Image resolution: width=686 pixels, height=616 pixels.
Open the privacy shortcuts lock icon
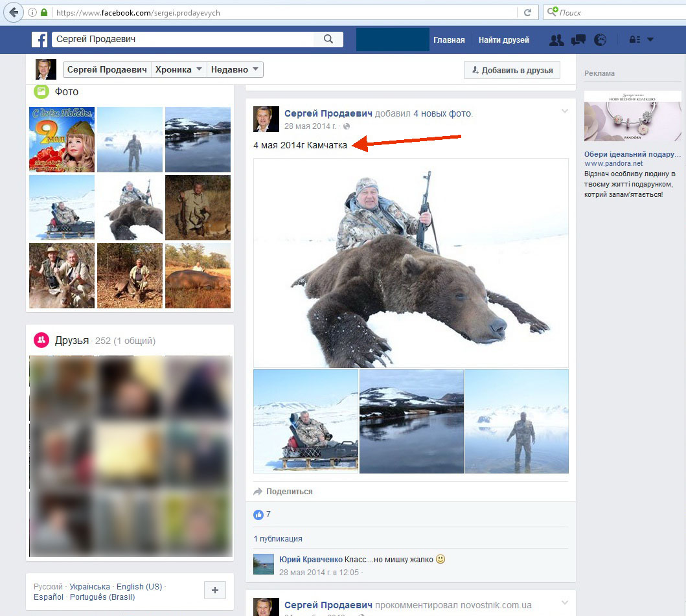pyautogui.click(x=635, y=40)
